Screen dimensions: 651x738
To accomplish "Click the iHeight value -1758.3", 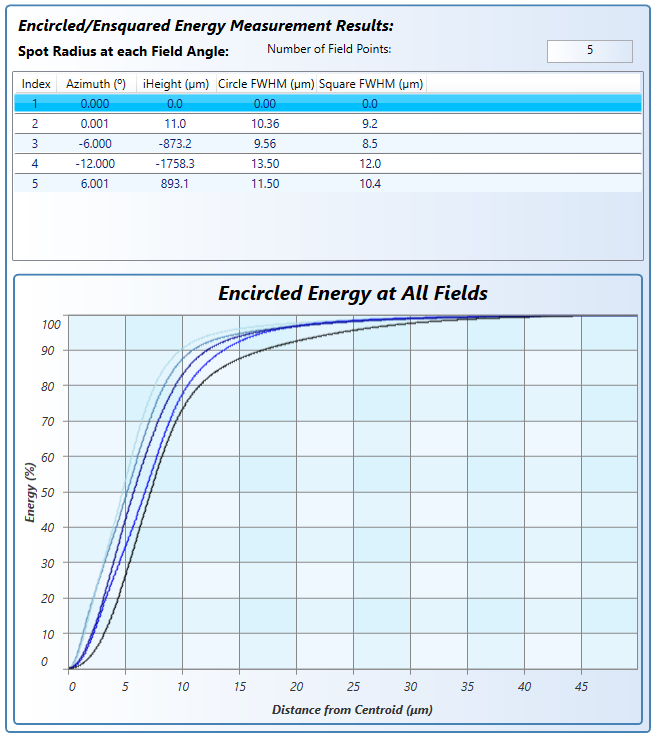I will 175,163.
